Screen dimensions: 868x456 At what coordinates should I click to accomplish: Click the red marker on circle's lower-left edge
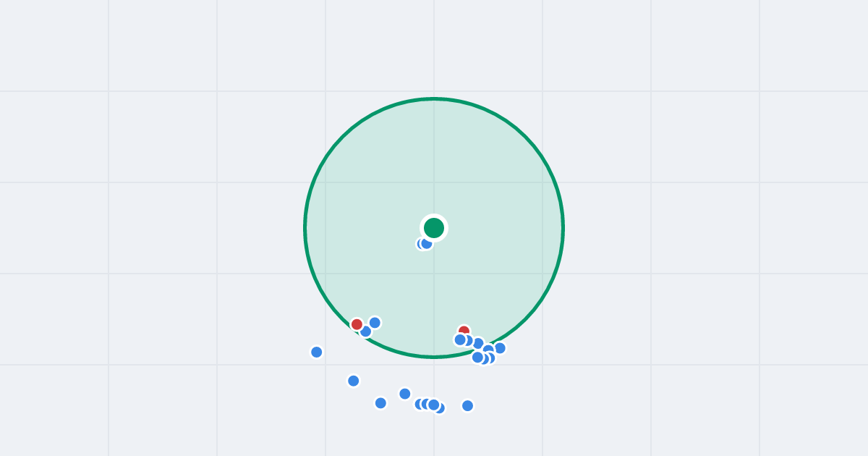point(357,324)
